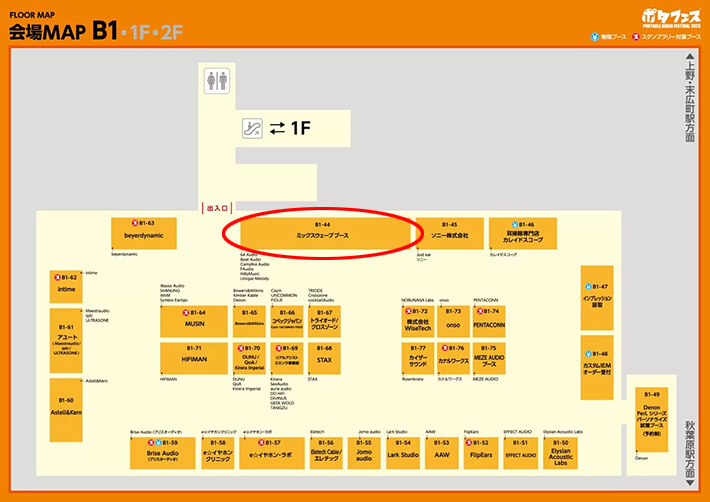Click the yen icon on B1-46 booth
Image resolution: width=710 pixels, height=502 pixels.
coord(514,225)
